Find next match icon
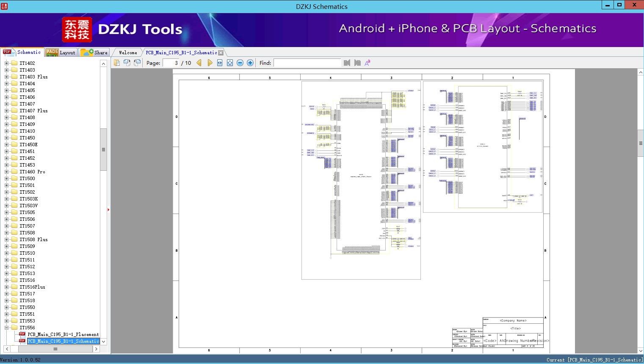Screen dimensions: 644x364 tap(357, 63)
